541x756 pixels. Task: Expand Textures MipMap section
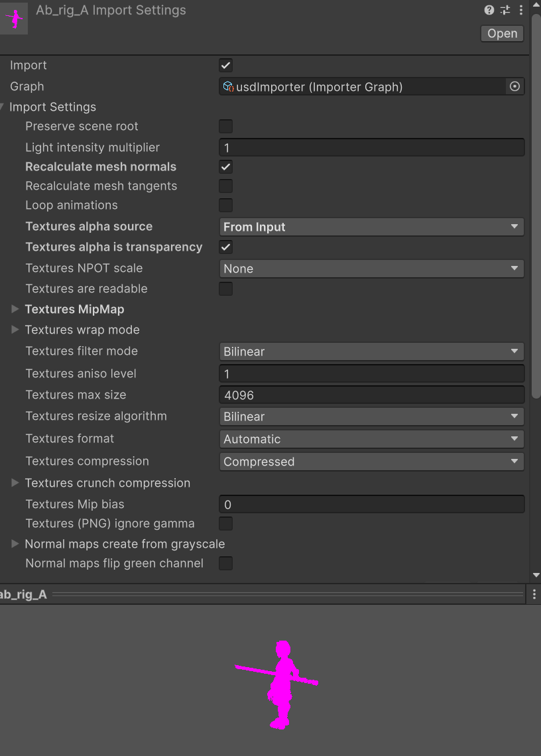click(15, 309)
